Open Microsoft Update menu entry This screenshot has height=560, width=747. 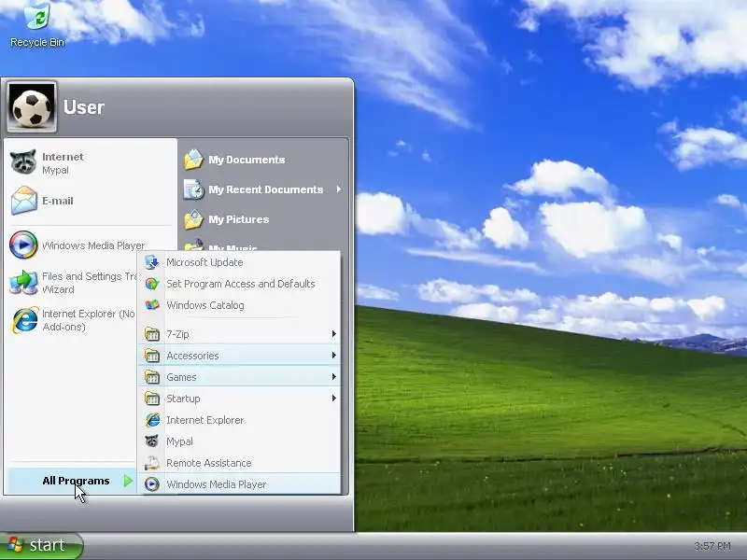tap(239, 262)
